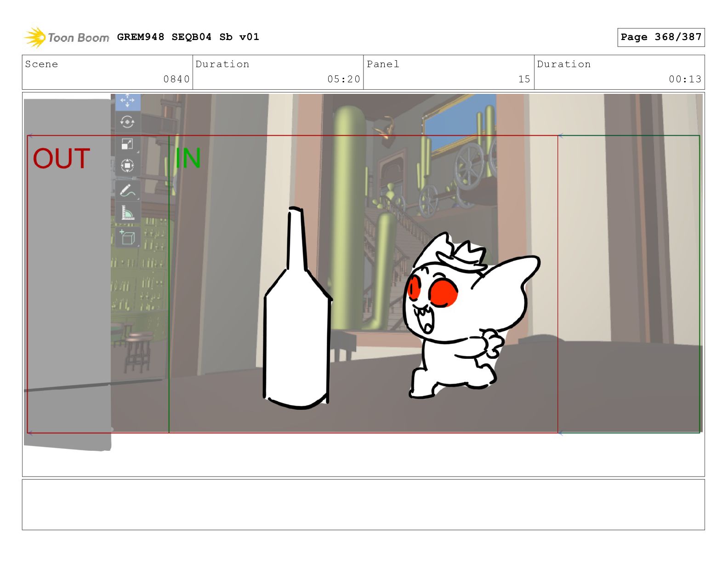Click the empty dialogue notes box below panel

click(363, 505)
